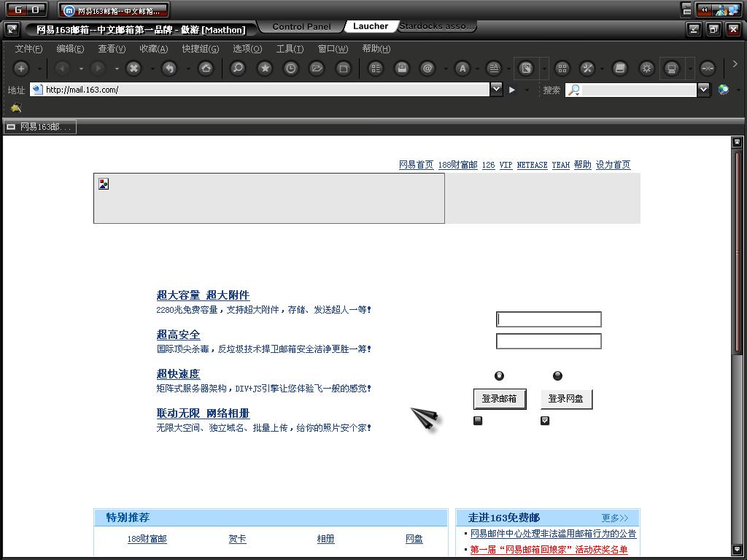The image size is (747, 560).
Task: Open the 收藏(A) menu
Action: [154, 49]
